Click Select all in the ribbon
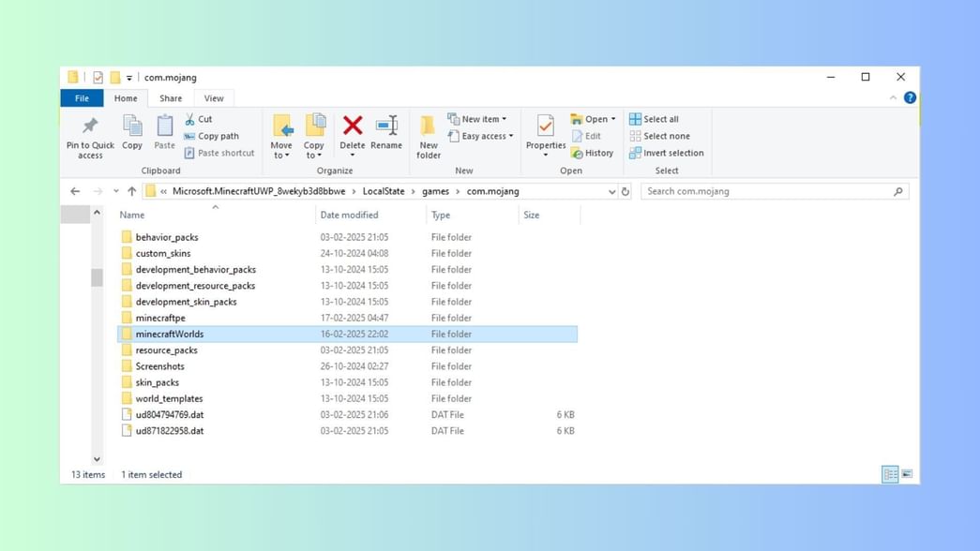 (x=655, y=118)
